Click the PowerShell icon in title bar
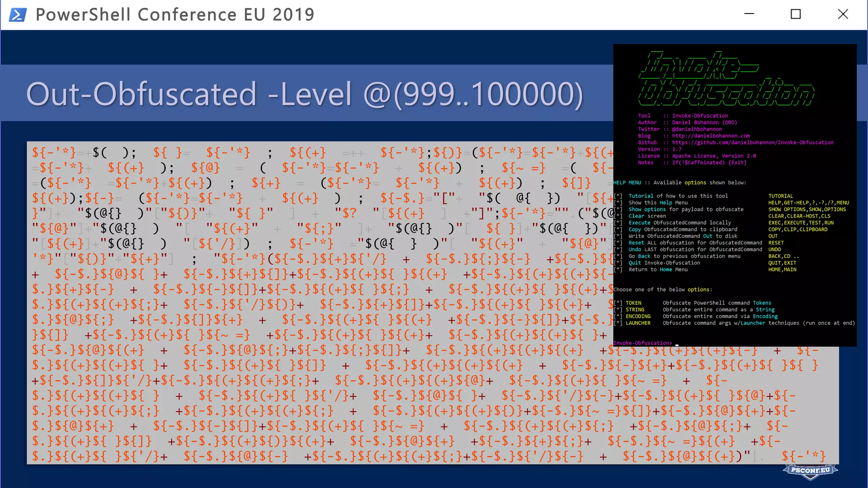 pos(18,15)
